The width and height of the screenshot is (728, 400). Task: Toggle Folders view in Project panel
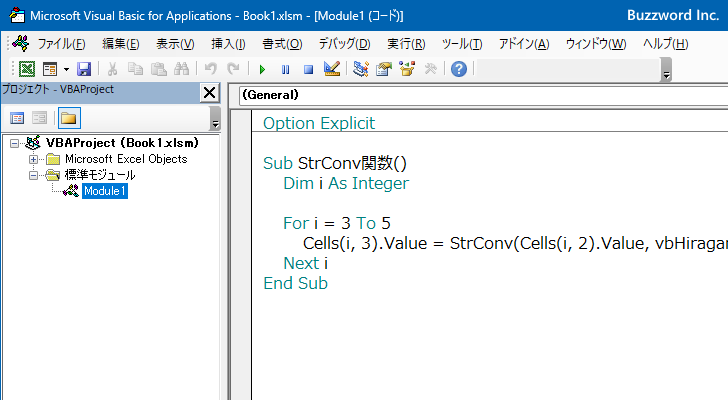click(x=69, y=118)
